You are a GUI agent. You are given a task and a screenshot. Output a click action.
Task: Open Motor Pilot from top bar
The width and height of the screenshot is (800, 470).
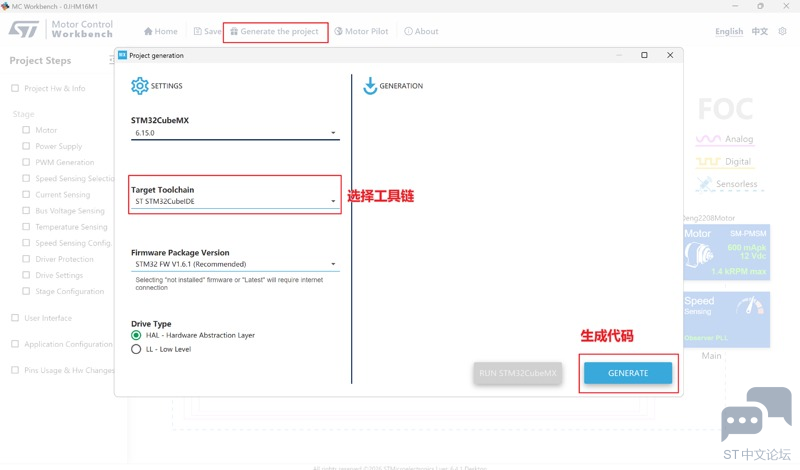coord(361,31)
